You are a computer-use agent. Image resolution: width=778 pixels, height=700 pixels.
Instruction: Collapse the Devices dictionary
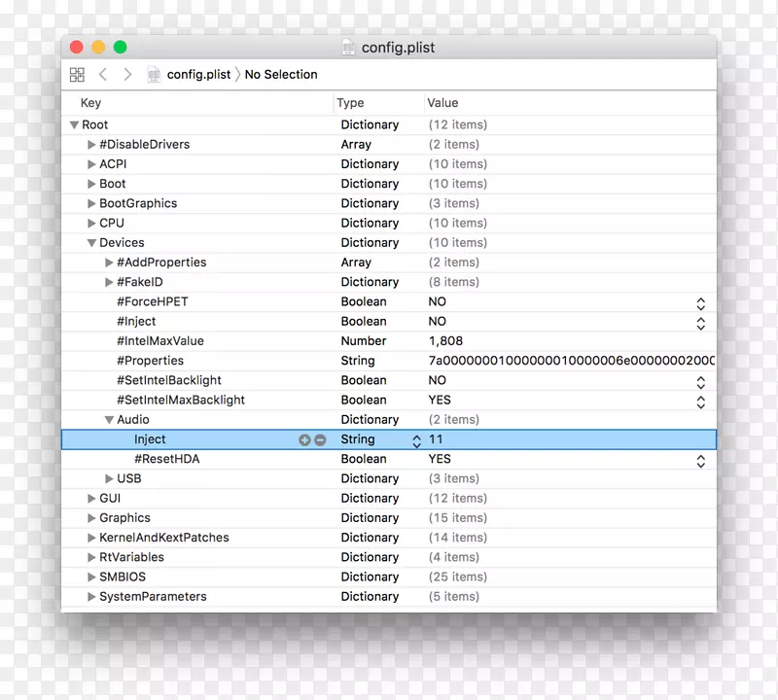(x=91, y=243)
